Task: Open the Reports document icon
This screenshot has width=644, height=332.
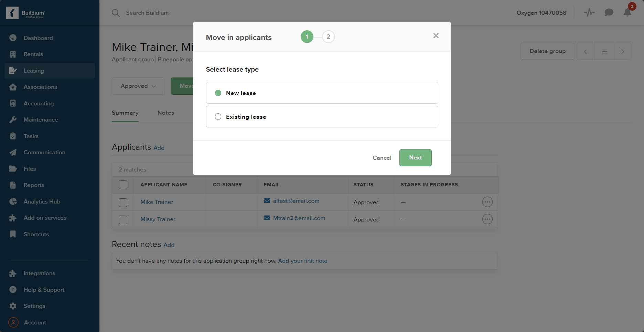Action: 13,185
